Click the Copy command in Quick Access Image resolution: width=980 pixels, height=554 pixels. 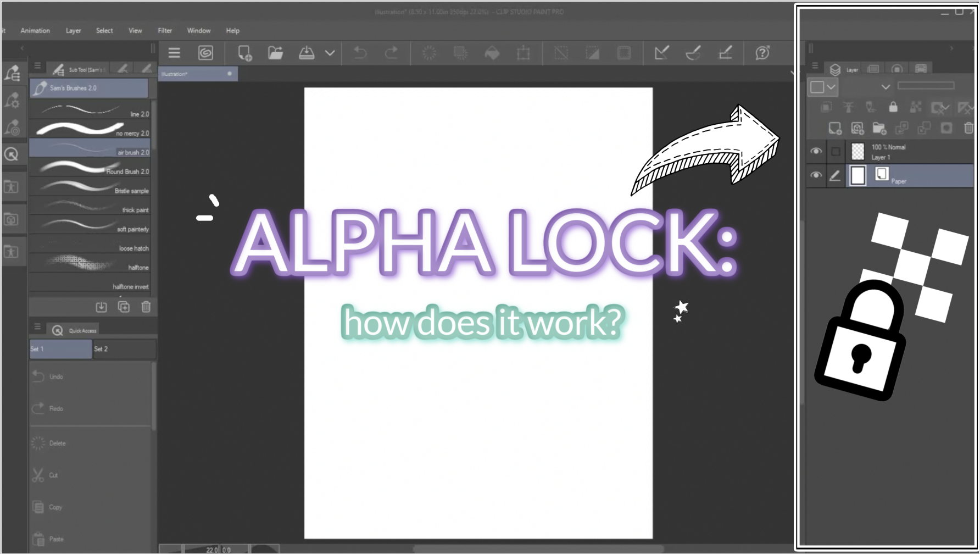[55, 507]
